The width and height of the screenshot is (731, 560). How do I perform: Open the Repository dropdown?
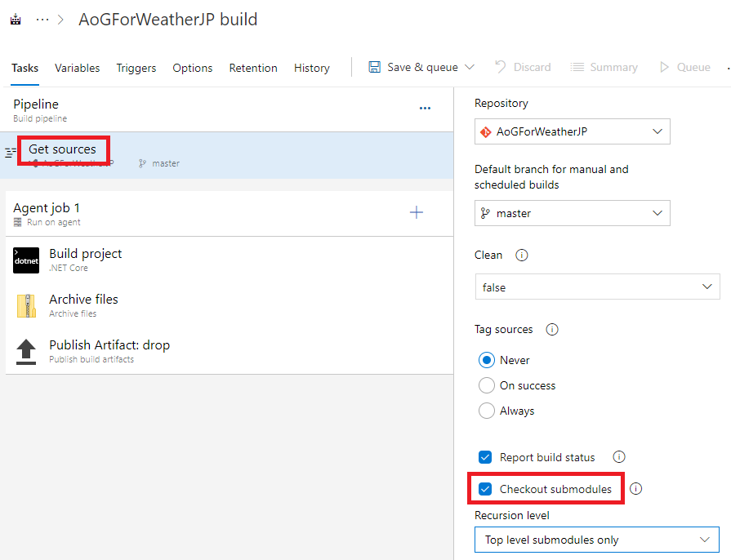(572, 131)
